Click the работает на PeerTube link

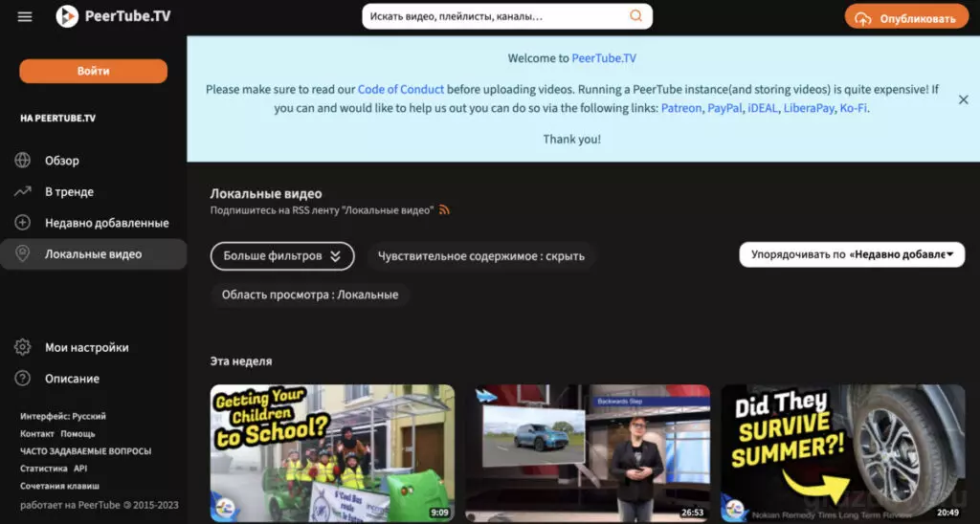point(100,505)
